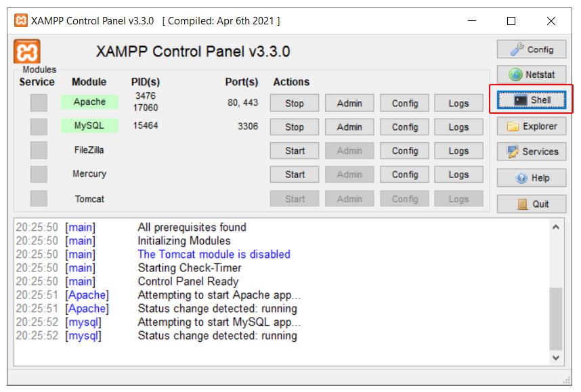Open the Shell terminal button
This screenshot has height=392, width=581.
[532, 100]
